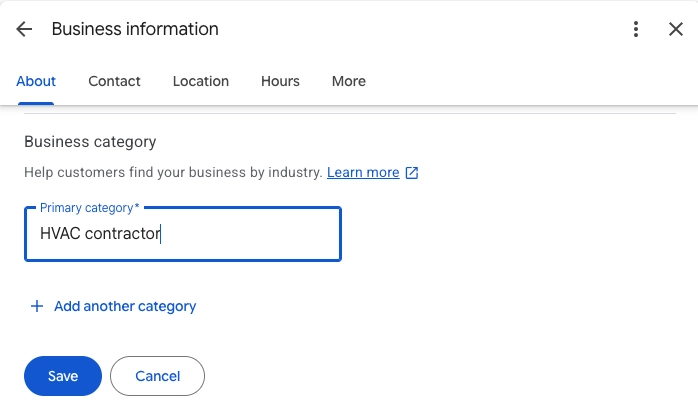Switch to the About tab
Viewport: 698px width, 420px height.
click(36, 81)
